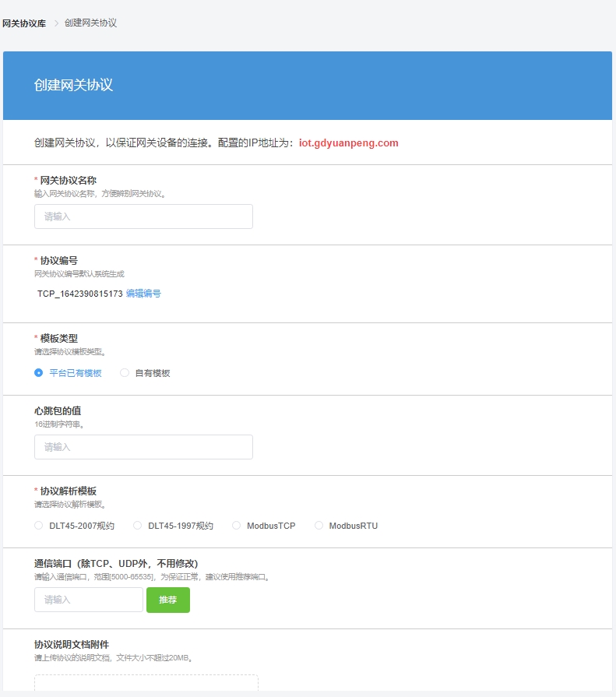616x697 pixels.
Task: Choose the DLT45-1997规约 template
Action: point(138,526)
